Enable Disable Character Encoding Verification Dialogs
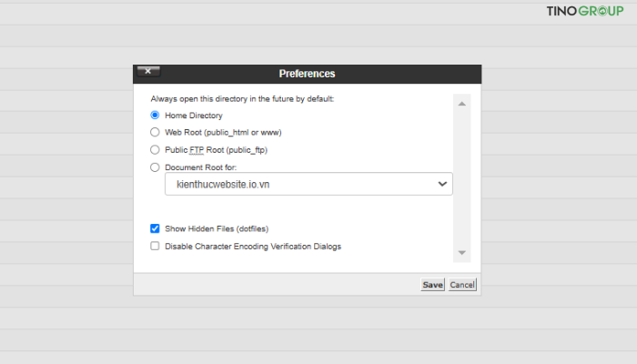 point(155,247)
